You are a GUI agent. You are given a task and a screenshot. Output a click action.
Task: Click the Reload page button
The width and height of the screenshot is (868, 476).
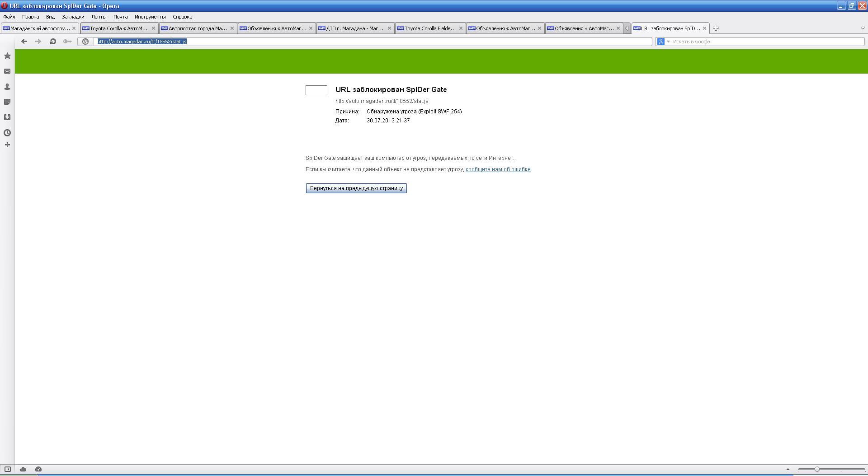click(x=53, y=42)
